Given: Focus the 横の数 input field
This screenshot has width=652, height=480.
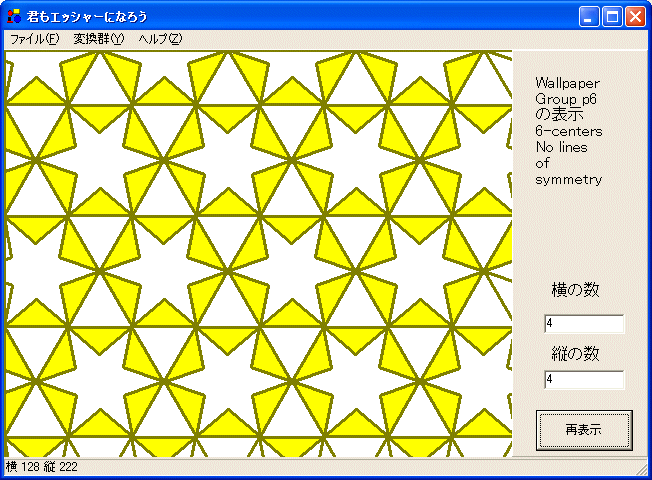Looking at the screenshot, I should (x=584, y=324).
